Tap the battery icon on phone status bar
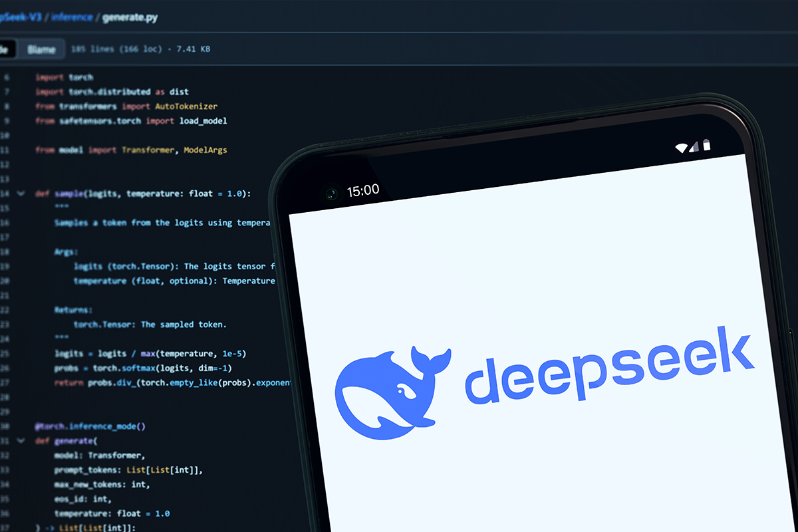798x532 pixels. [706, 144]
